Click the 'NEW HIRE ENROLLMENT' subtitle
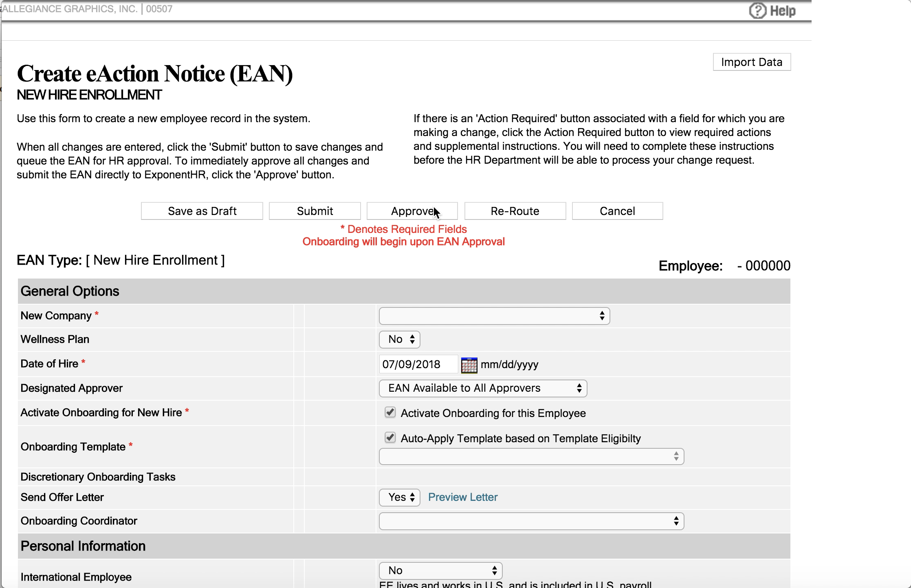The width and height of the screenshot is (911, 588). (x=89, y=95)
